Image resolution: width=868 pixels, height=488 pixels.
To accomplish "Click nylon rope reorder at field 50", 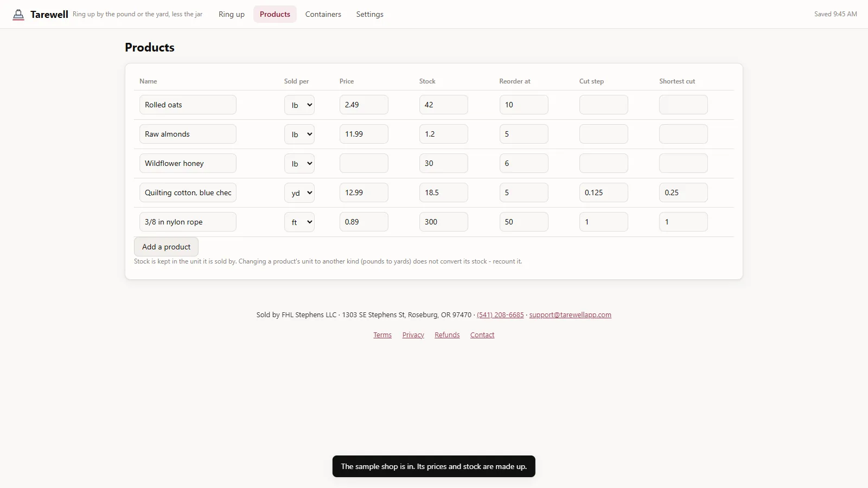I will click(x=524, y=222).
